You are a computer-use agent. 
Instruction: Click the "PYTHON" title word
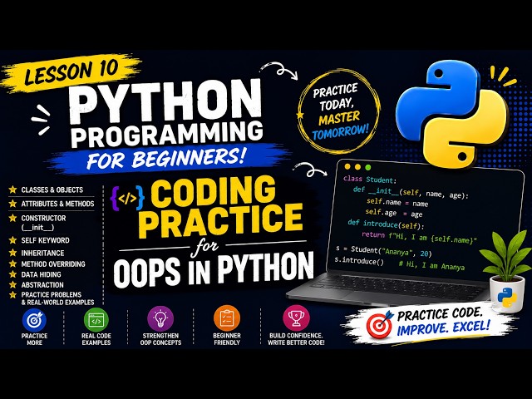point(165,101)
